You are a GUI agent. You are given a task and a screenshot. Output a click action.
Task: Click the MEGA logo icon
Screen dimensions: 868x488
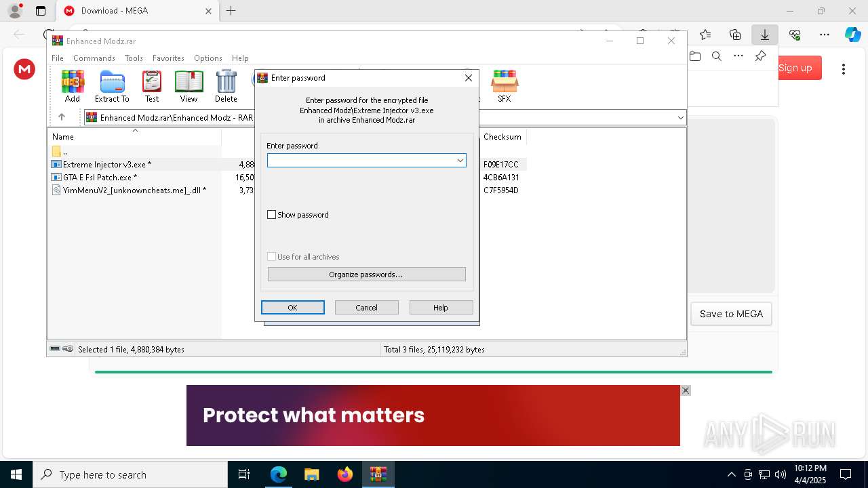tap(24, 68)
